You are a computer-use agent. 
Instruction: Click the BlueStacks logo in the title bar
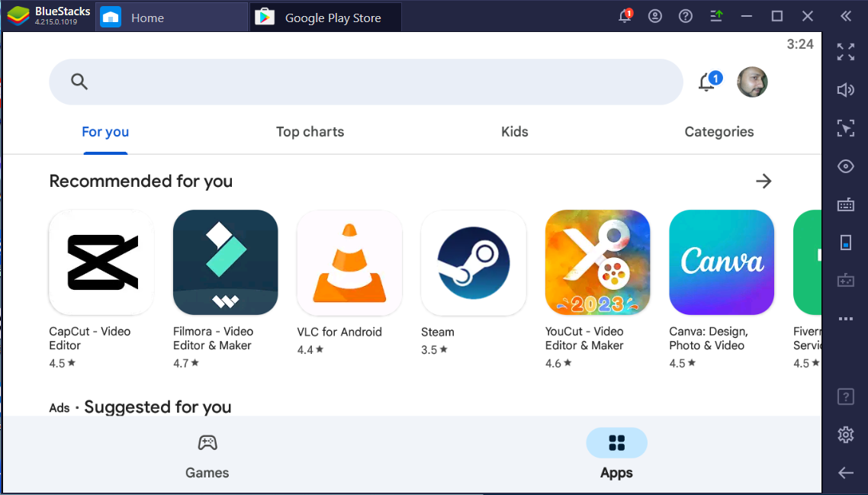click(19, 16)
